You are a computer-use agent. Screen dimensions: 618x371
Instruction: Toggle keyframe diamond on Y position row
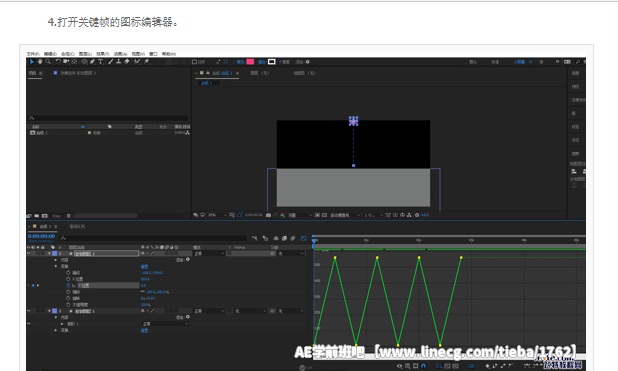(33, 285)
